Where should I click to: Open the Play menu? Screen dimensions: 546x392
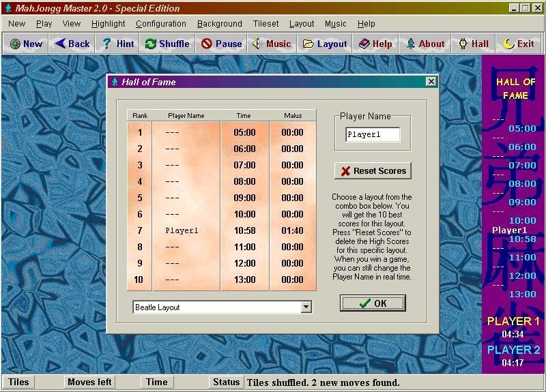44,24
